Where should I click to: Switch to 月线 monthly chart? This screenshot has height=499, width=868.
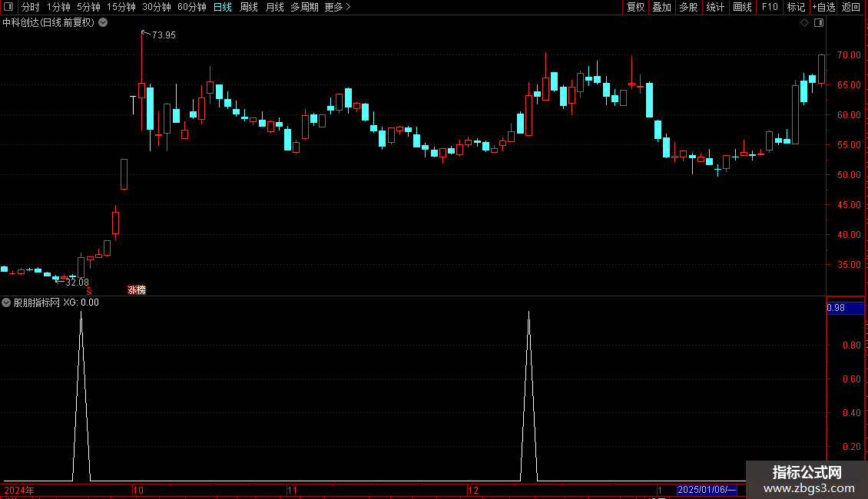point(274,7)
